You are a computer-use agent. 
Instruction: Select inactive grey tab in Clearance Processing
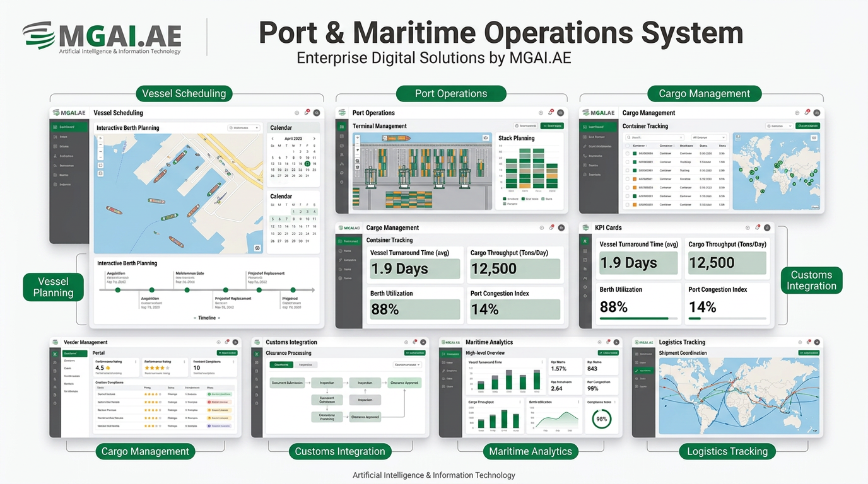306,364
